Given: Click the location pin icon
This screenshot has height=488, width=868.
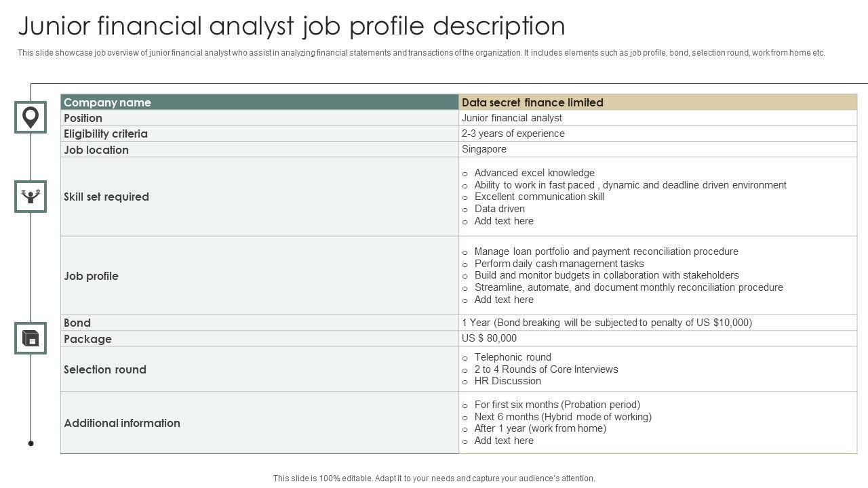Looking at the screenshot, I should pos(31,117).
